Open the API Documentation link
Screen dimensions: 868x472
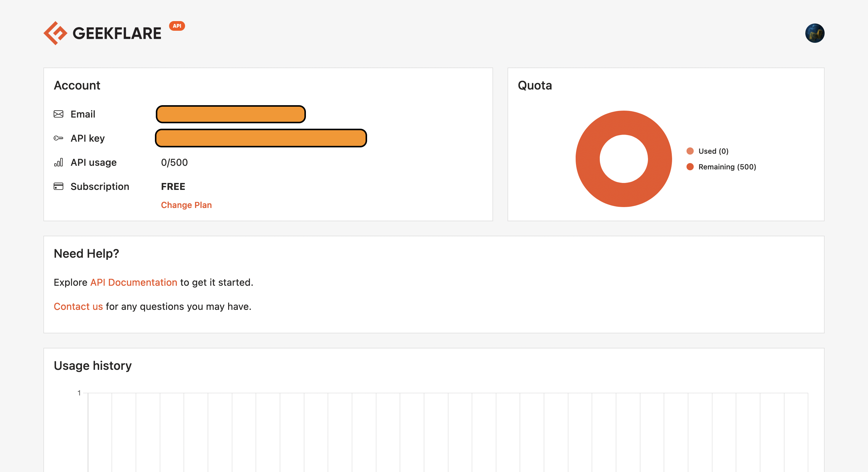pyautogui.click(x=134, y=282)
